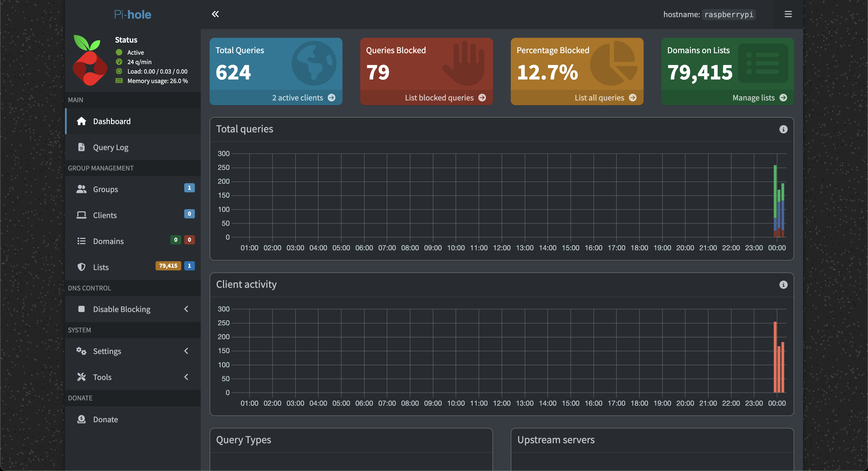Viewport: 868px width, 471px height.
Task: Click the Pi-hole title link
Action: click(x=133, y=14)
